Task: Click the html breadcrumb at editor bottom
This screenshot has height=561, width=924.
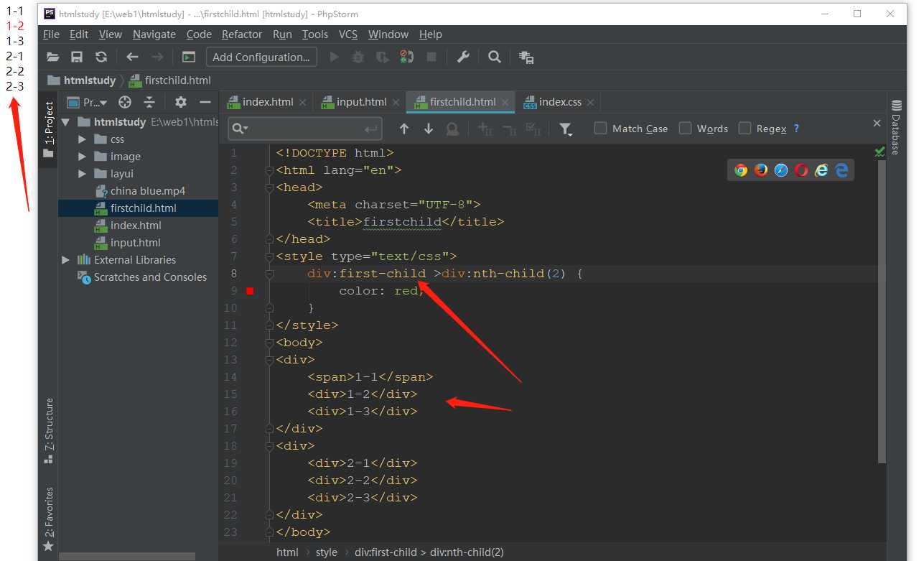Action: tap(287, 552)
